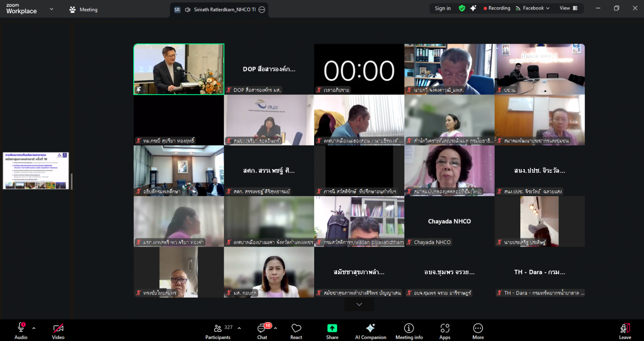Viewport: 644px width, 341px height.
Task: Open the Facebook live stream dropdown
Action: pyautogui.click(x=533, y=8)
